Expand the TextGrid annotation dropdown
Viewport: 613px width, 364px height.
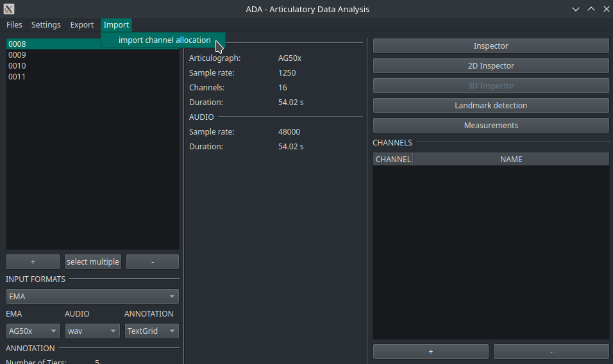[151, 331]
